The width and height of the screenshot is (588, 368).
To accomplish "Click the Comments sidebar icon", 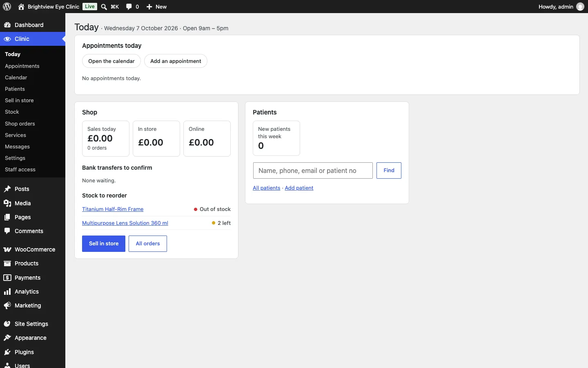I will pos(7,231).
